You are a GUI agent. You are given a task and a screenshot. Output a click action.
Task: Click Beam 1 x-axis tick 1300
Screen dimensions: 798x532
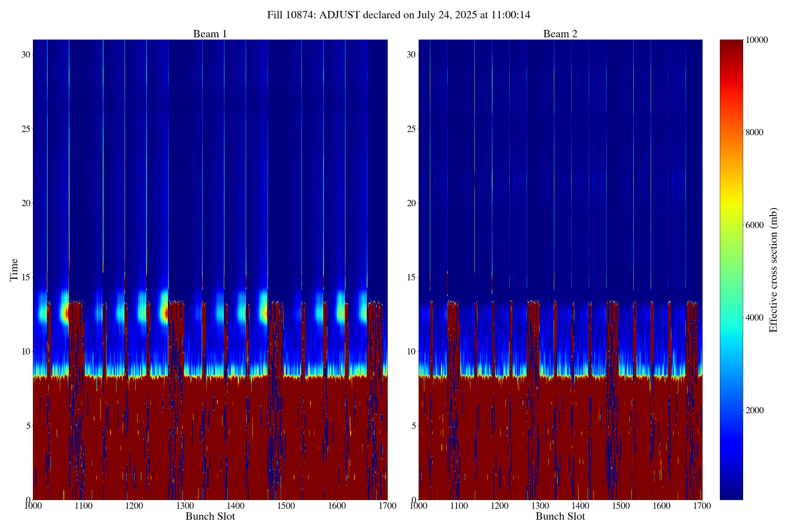pyautogui.click(x=185, y=506)
